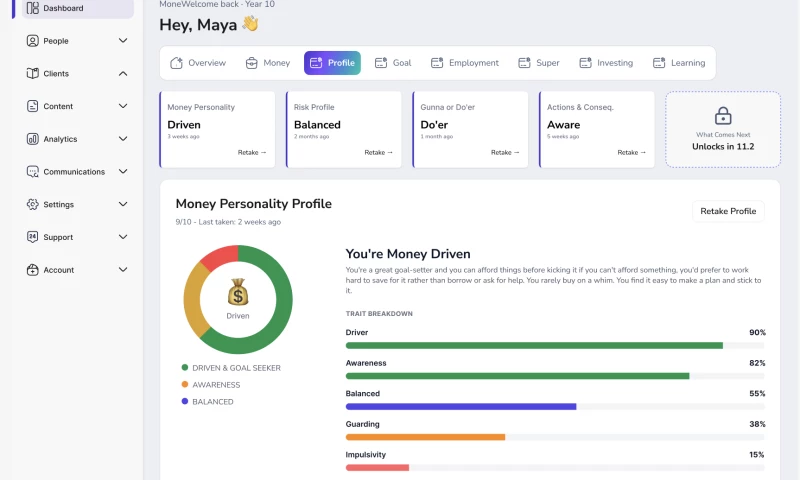Expand the Support menu chevron

[123, 237]
